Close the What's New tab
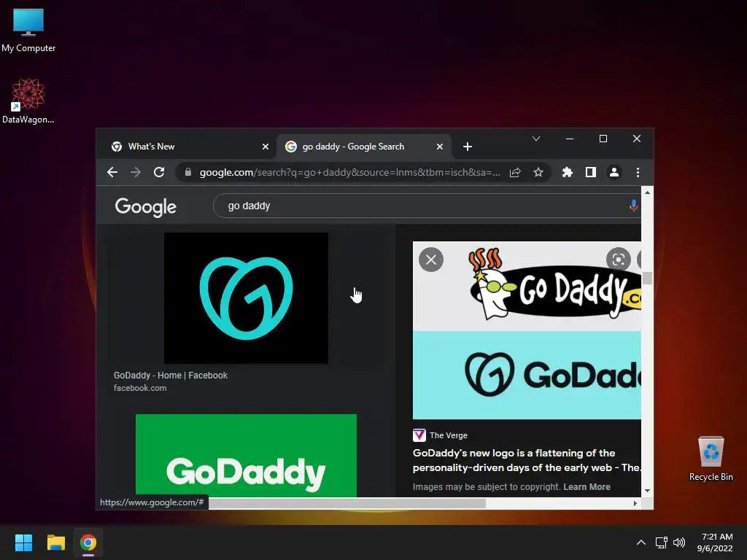Image resolution: width=747 pixels, height=560 pixels. (x=266, y=147)
